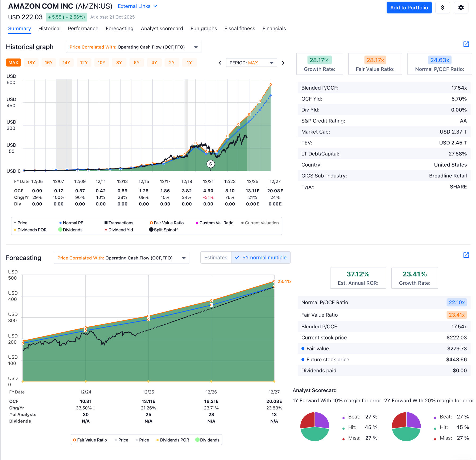The image size is (476, 460).
Task: Click the 1Y Forward analyst scorecard pie chart
Action: point(314,426)
